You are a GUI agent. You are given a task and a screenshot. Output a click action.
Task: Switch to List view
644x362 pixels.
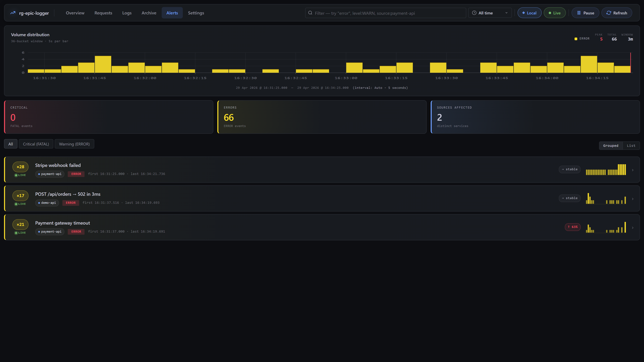(631, 146)
